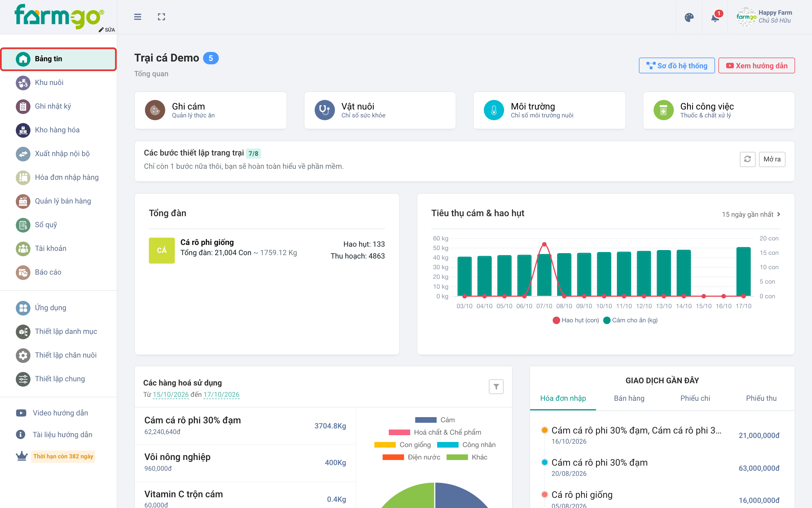Image resolution: width=812 pixels, height=508 pixels.
Task: Toggle the hamburger sidebar menu
Action: tap(138, 17)
